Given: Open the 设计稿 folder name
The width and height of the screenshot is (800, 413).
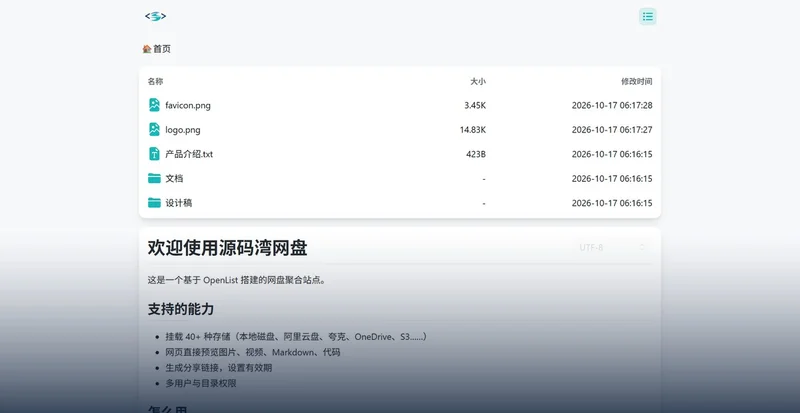Looking at the screenshot, I should 179,203.
